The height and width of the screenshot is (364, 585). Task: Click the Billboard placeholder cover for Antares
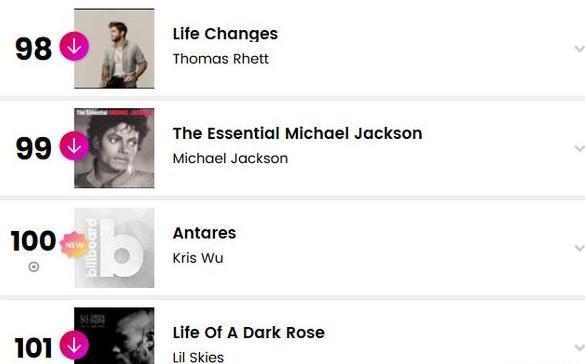click(x=114, y=248)
